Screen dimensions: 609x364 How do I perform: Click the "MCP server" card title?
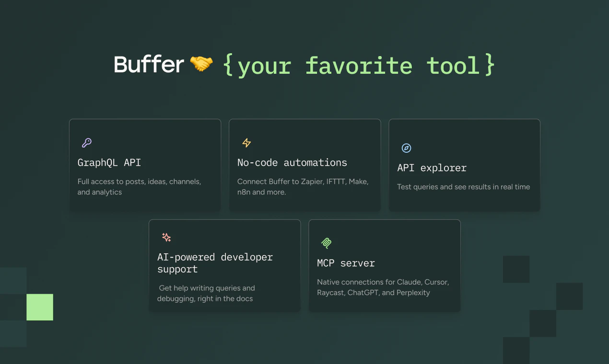coord(346,263)
